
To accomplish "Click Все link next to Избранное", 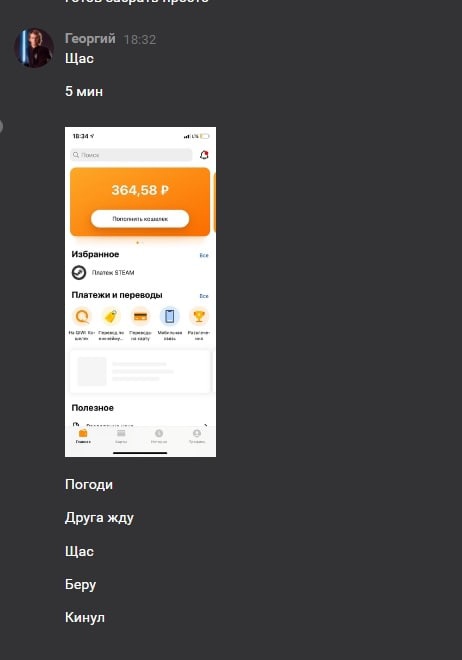I will 204,255.
